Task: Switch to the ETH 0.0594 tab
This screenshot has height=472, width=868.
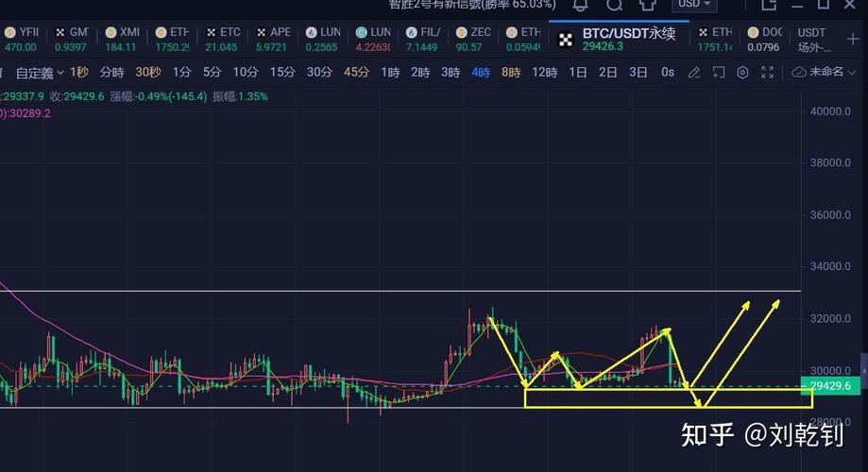Action: pos(523,40)
